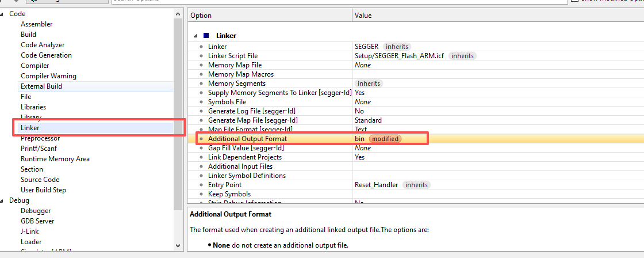Select Linker in the category tree
The image size is (644, 258).
[30, 128]
